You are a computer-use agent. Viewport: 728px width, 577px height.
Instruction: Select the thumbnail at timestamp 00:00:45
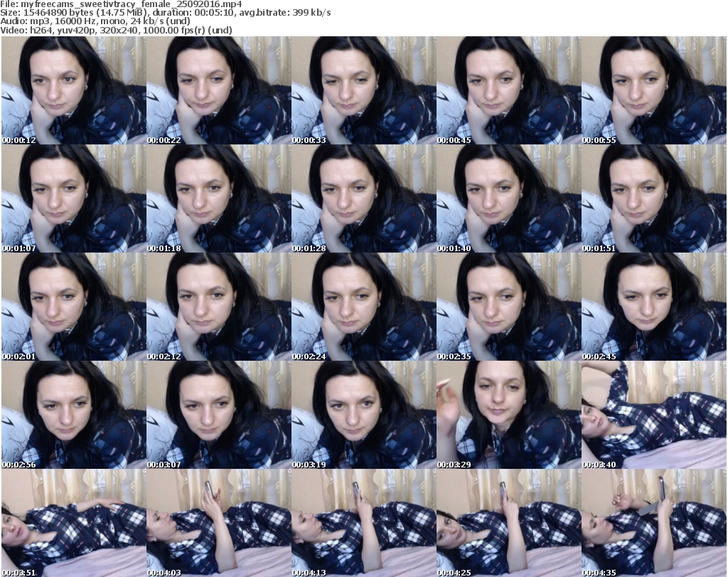click(x=509, y=90)
